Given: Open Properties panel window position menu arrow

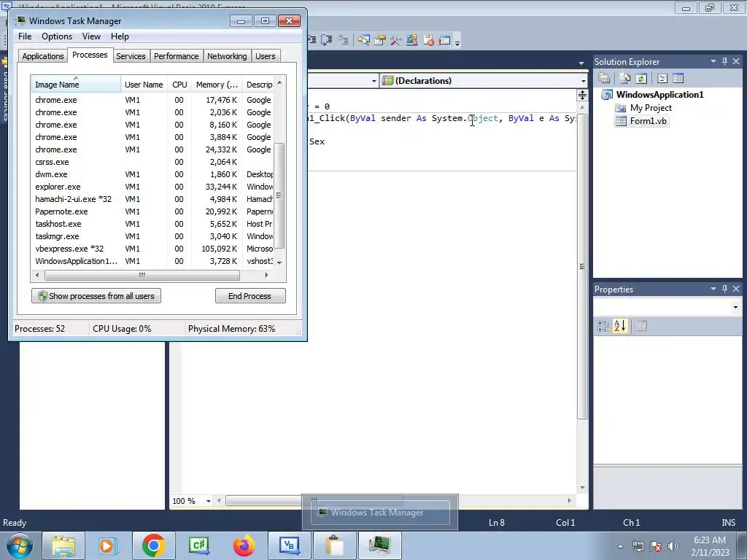Looking at the screenshot, I should pyautogui.click(x=713, y=289).
